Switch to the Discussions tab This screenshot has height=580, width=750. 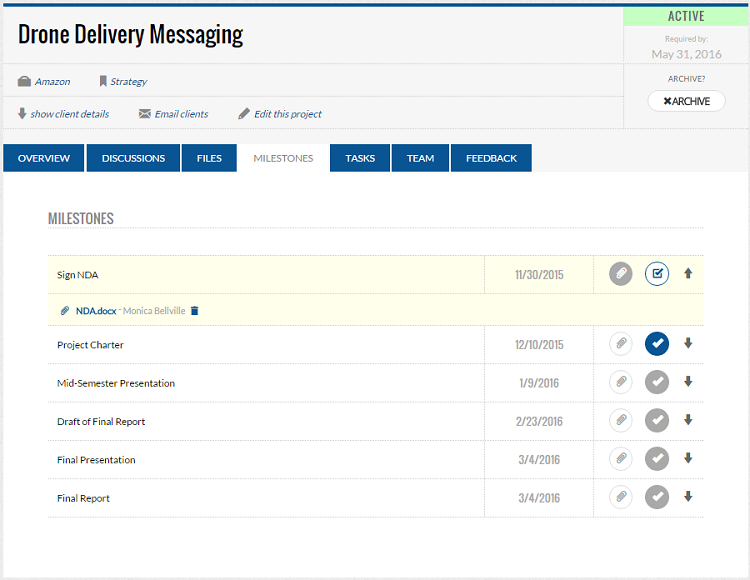coord(133,158)
